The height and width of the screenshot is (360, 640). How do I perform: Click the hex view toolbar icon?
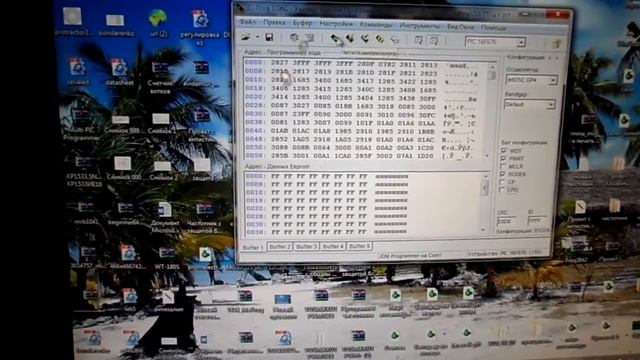434,41
